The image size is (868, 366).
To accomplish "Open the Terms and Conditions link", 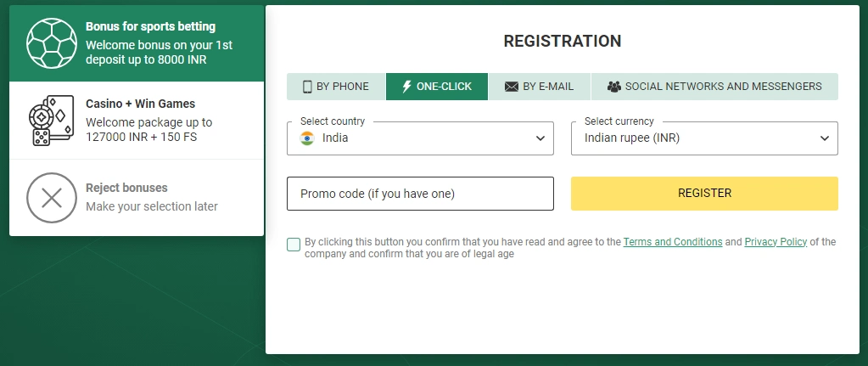I will click(x=673, y=242).
